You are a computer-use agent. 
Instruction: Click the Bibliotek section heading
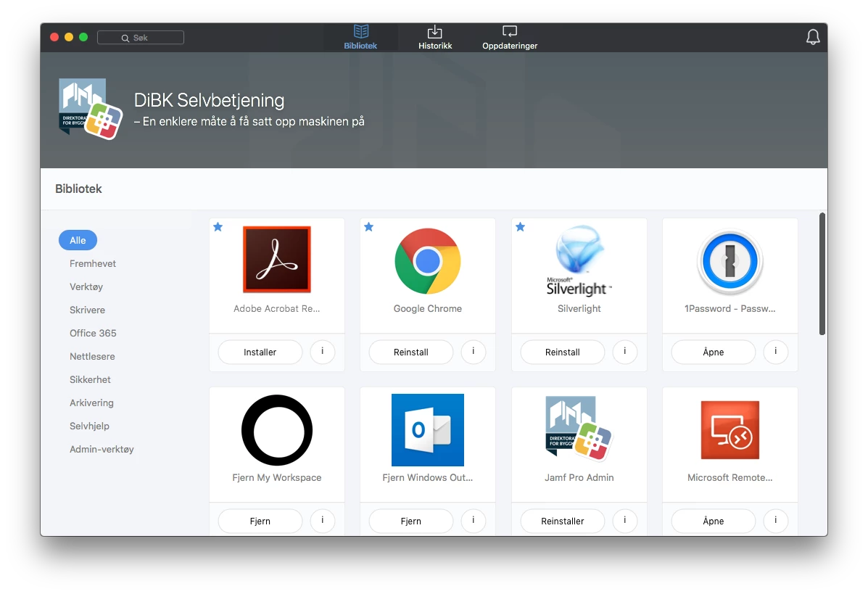coord(78,189)
